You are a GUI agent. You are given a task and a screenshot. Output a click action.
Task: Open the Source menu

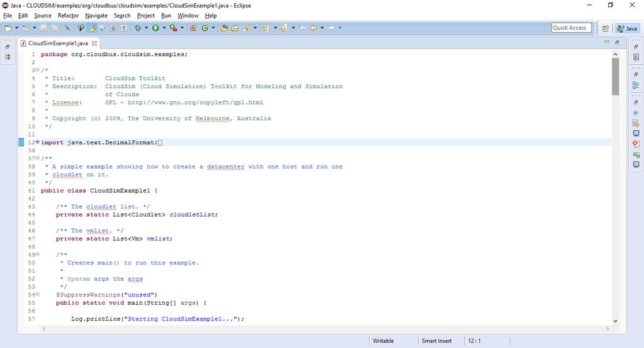pos(43,16)
